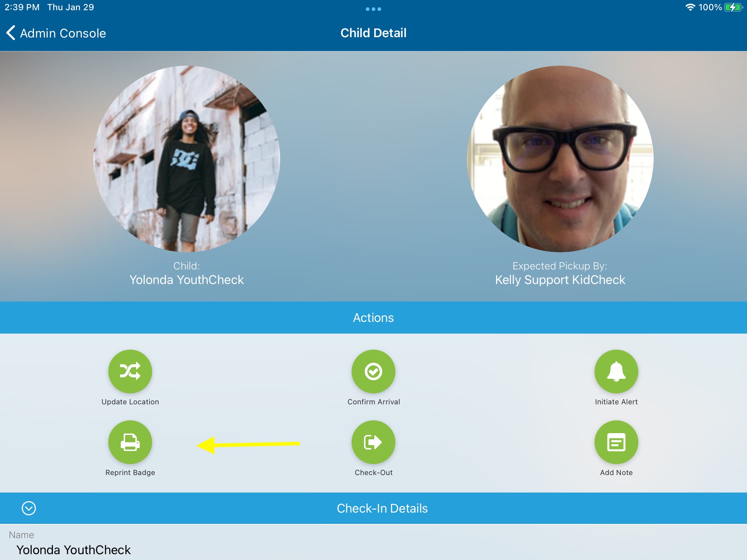Select the Name field Yolonda YouthCheck
The width and height of the screenshot is (747, 560).
point(74,550)
